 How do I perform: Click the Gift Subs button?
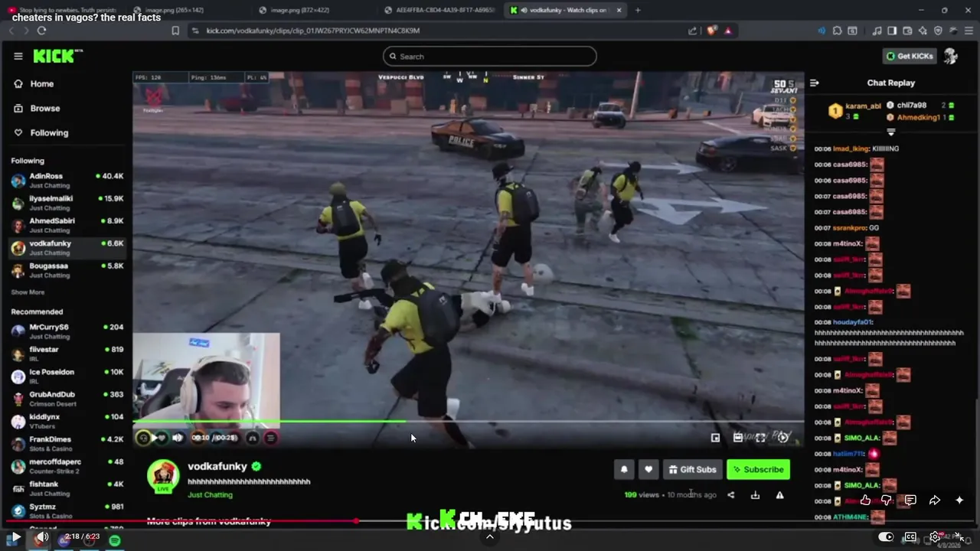(692, 470)
